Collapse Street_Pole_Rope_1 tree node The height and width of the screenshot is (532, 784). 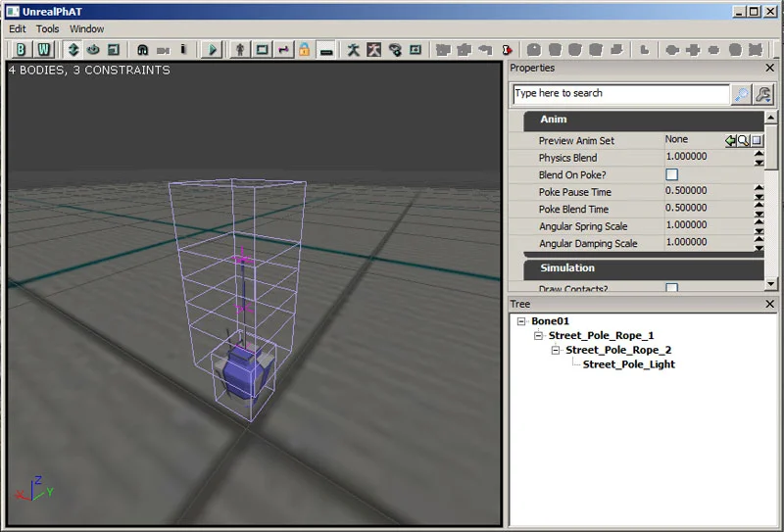(538, 335)
